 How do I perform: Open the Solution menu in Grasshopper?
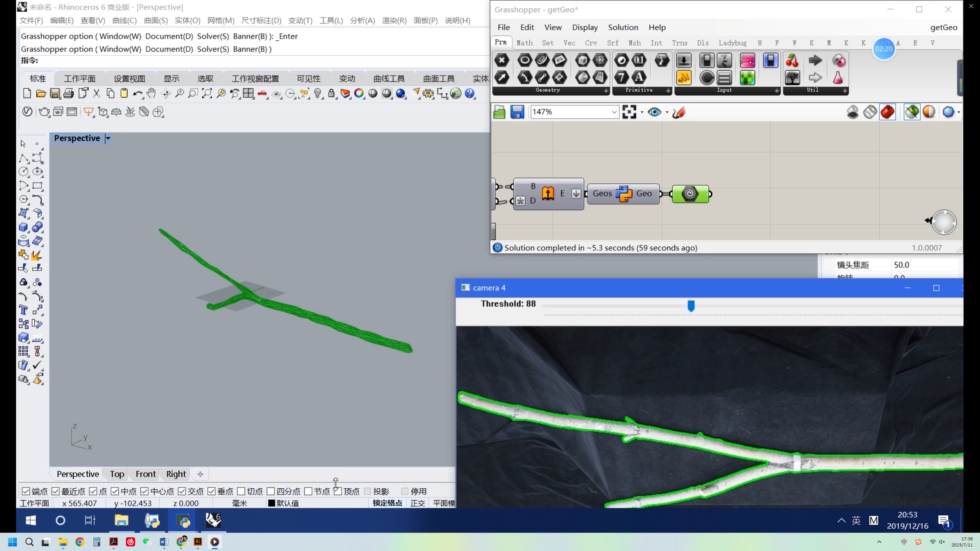click(x=623, y=27)
